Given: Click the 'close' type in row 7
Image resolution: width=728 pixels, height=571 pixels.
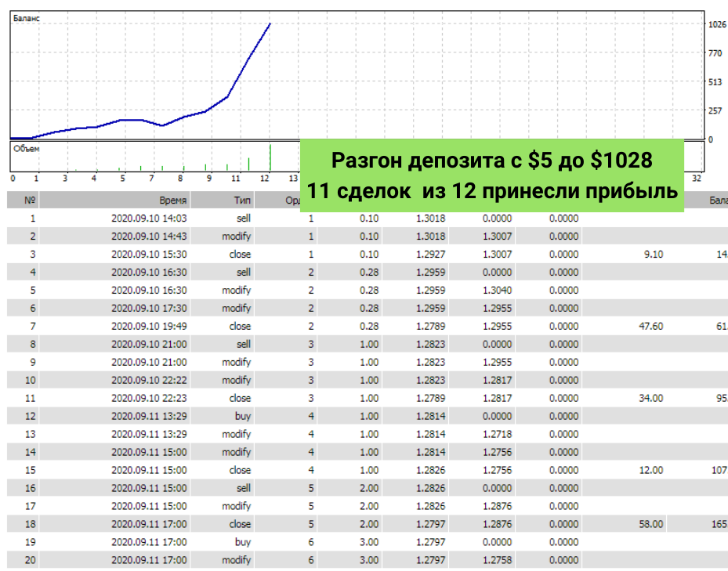Looking at the screenshot, I should 240,327.
